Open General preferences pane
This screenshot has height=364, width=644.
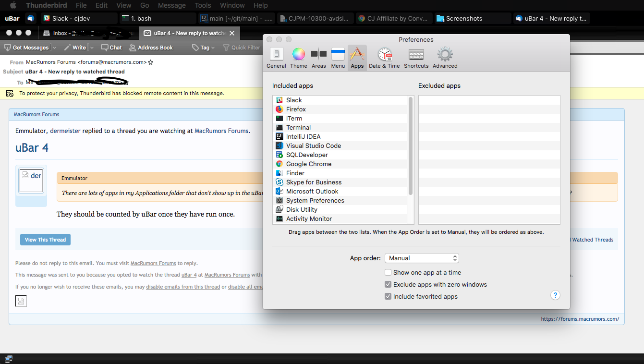click(276, 58)
